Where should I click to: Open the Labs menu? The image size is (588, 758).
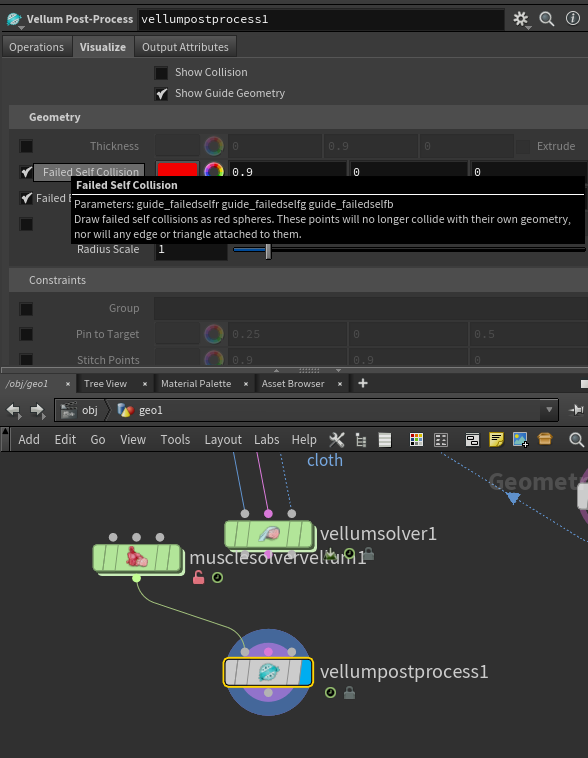coord(266,439)
